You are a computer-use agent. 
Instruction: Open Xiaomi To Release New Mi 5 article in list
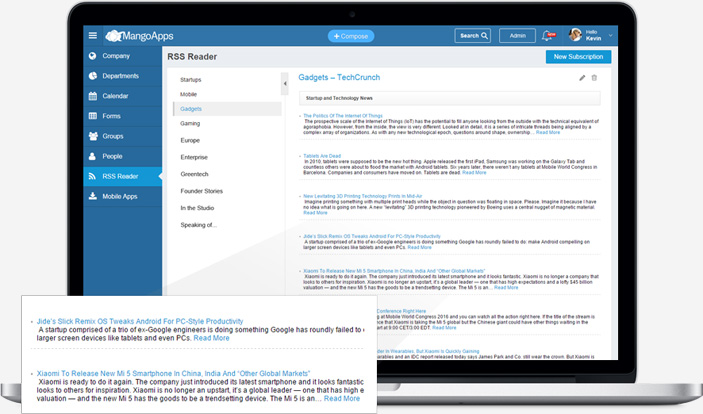(x=394, y=271)
